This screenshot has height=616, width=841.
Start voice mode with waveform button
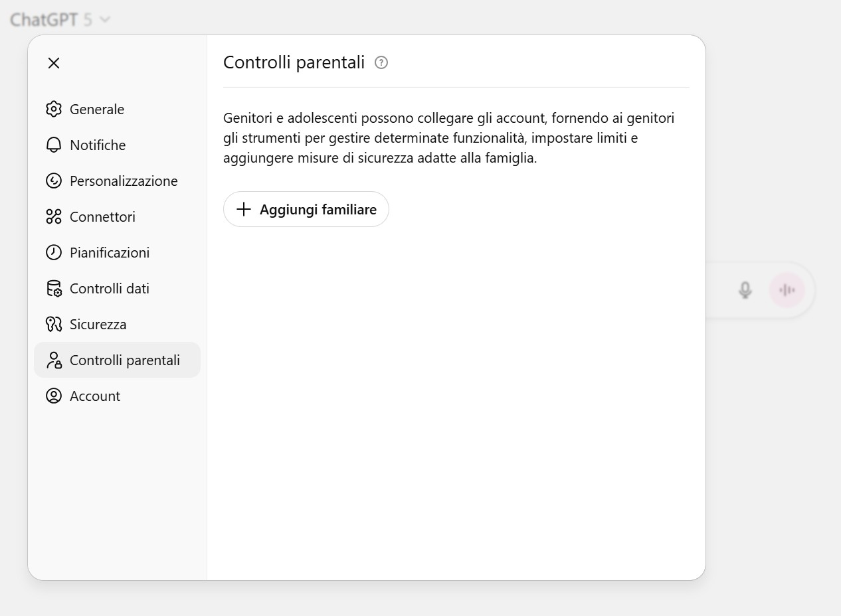(x=787, y=290)
